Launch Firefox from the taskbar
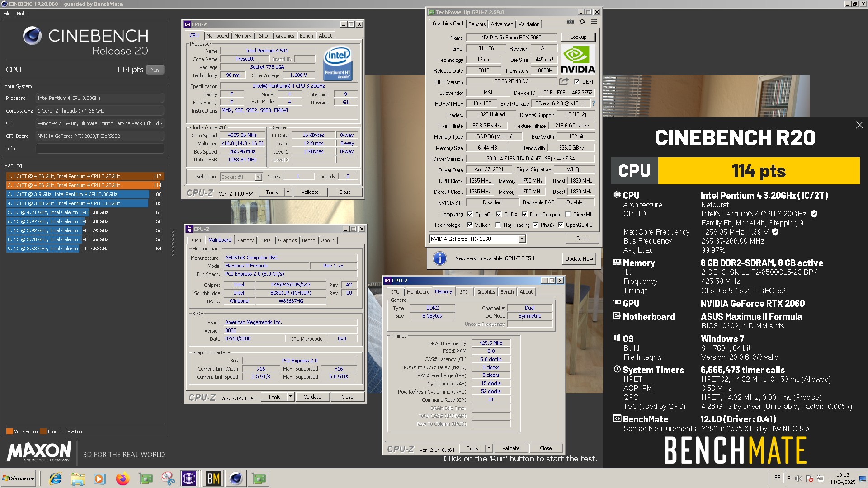This screenshot has width=868, height=488. click(123, 479)
